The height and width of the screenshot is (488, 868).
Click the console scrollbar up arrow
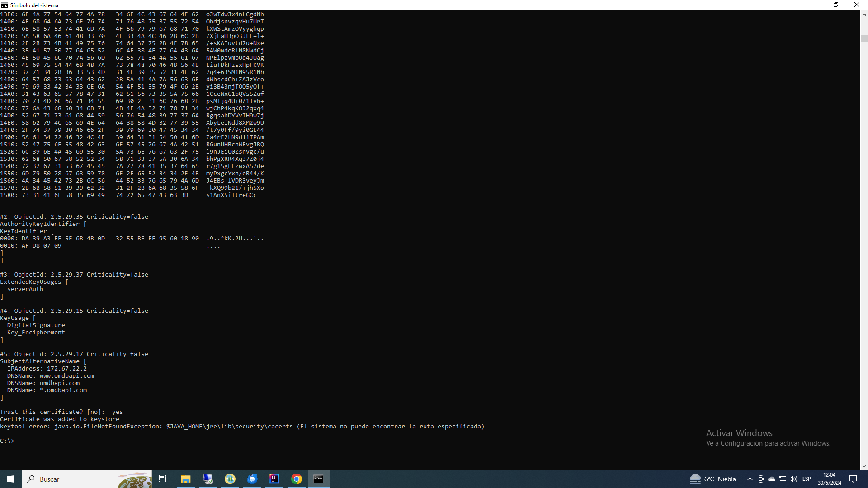tap(864, 14)
